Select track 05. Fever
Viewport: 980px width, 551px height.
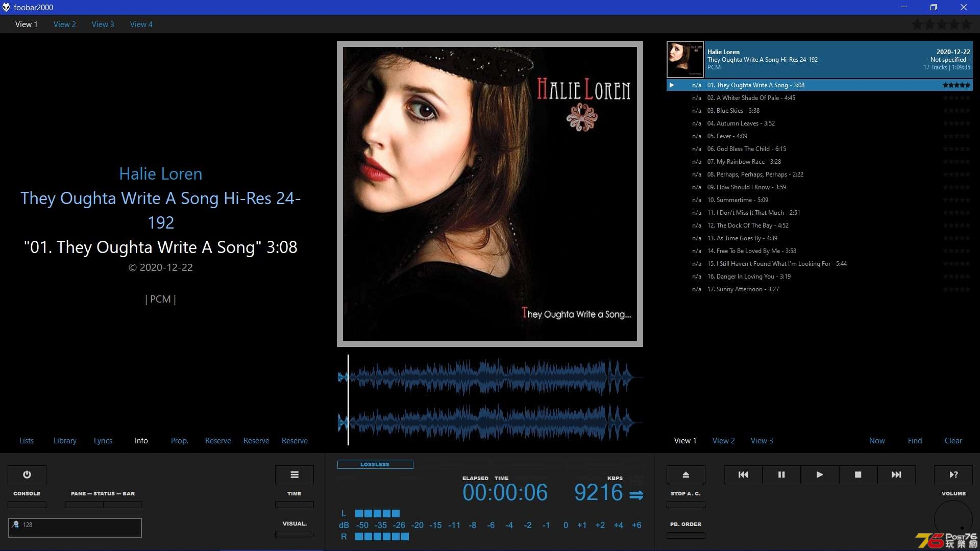pyautogui.click(x=820, y=136)
